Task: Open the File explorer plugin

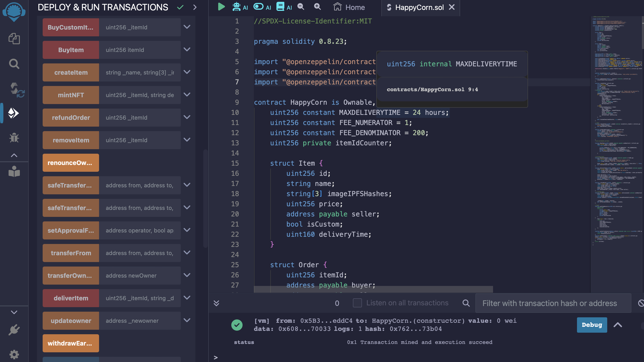Action: pyautogui.click(x=14, y=39)
